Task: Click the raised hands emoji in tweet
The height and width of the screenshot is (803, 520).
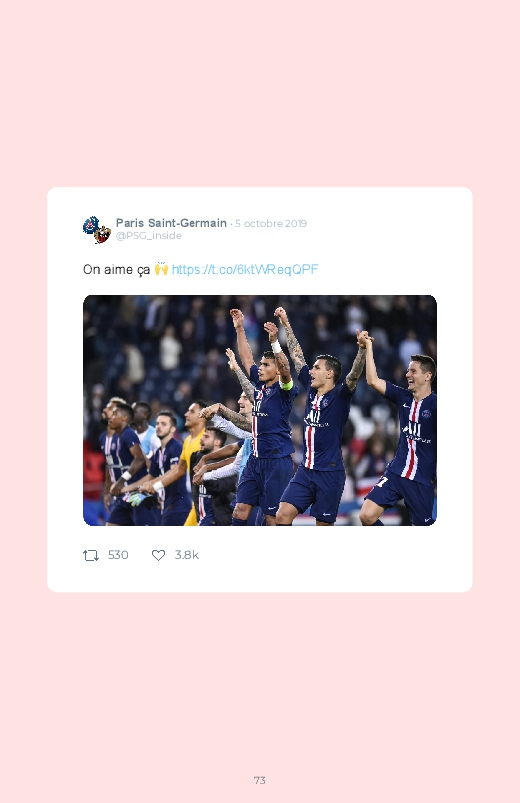Action: (x=161, y=269)
